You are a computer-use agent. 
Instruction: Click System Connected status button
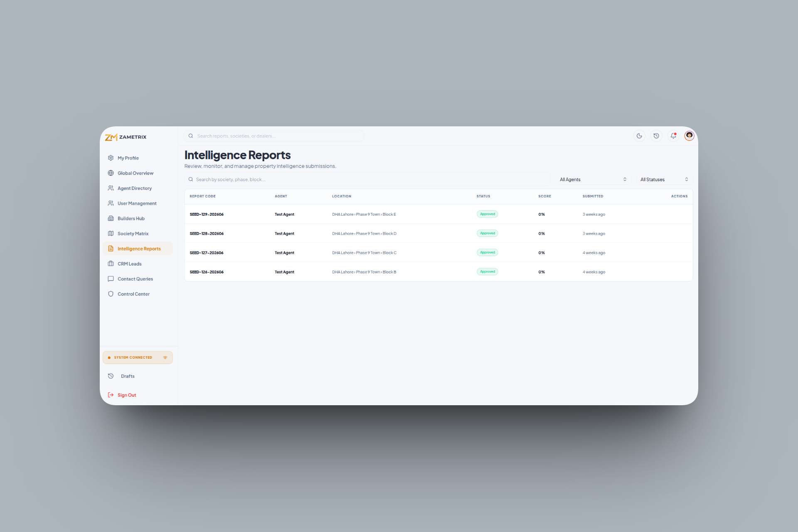[x=138, y=357]
